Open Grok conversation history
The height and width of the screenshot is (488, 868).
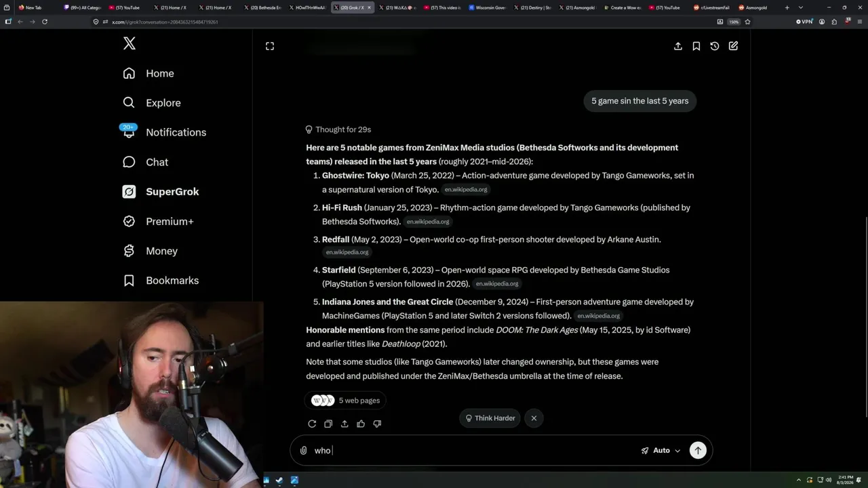point(715,46)
